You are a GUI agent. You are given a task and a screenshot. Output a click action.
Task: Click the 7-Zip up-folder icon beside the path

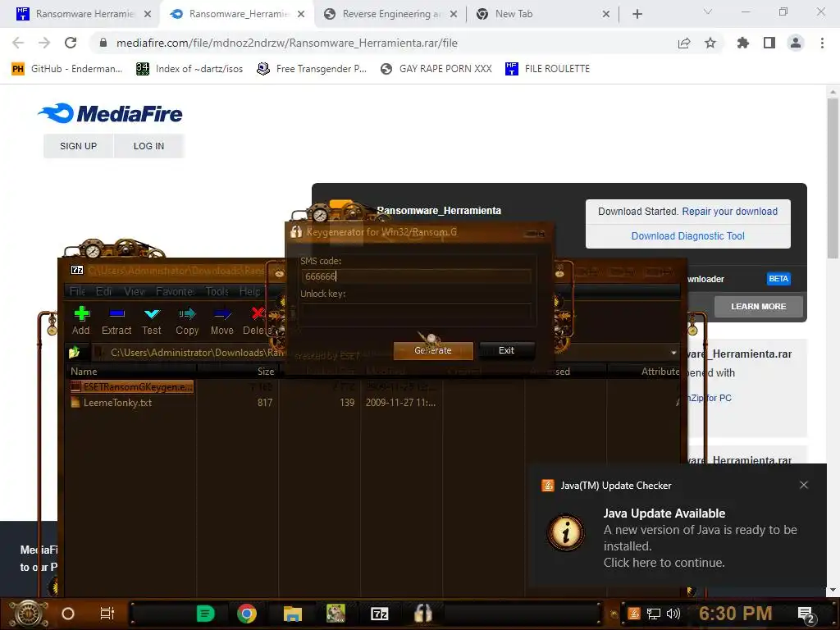click(75, 353)
